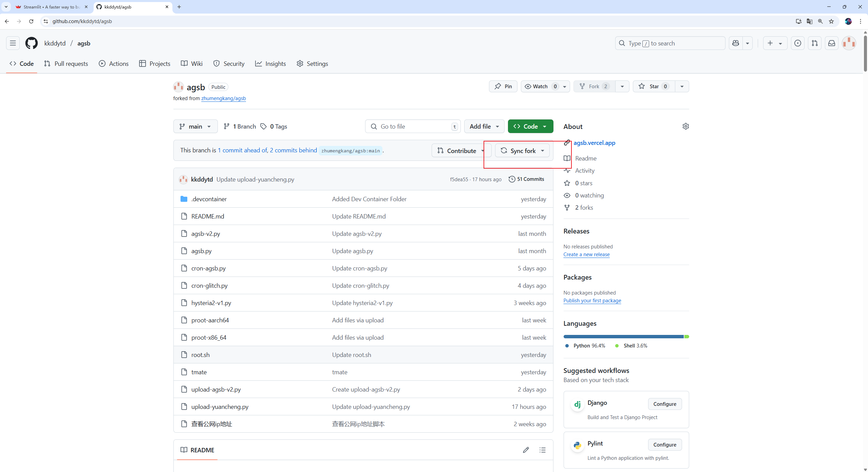Pin the agsb repository
Screen dimensions: 868x472
point(503,86)
